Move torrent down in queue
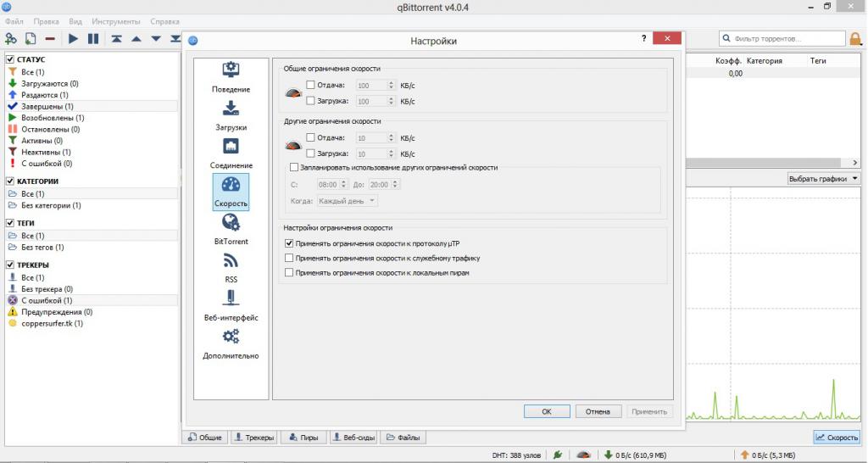This screenshot has width=868, height=463. coord(156,39)
